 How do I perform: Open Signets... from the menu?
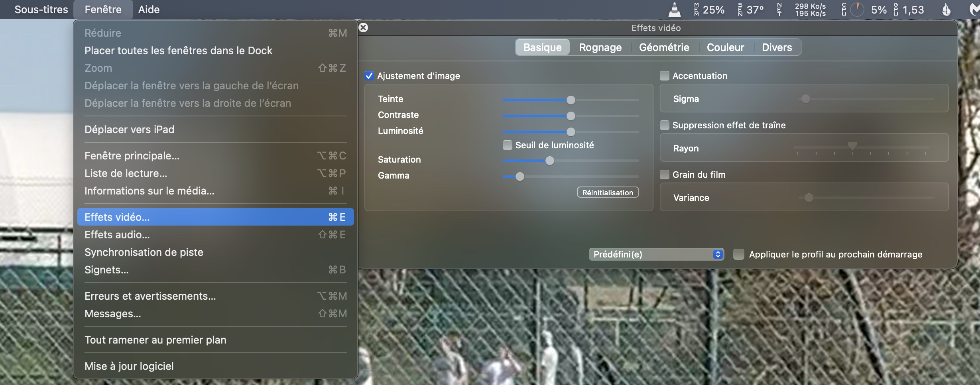pos(216,270)
